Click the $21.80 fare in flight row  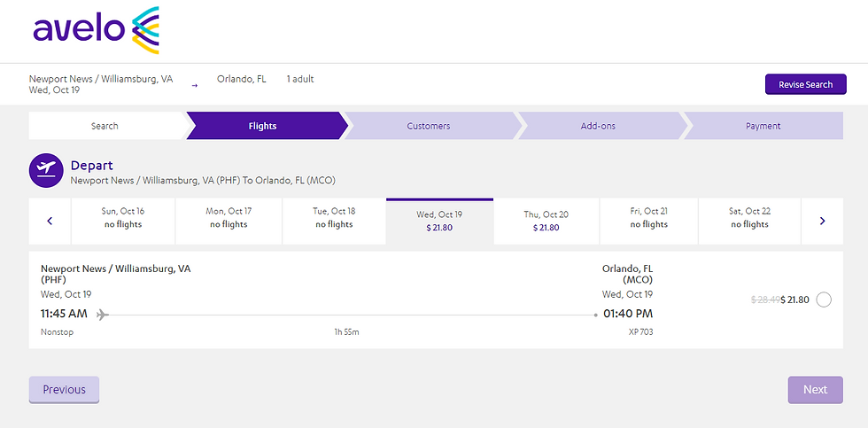click(x=795, y=300)
